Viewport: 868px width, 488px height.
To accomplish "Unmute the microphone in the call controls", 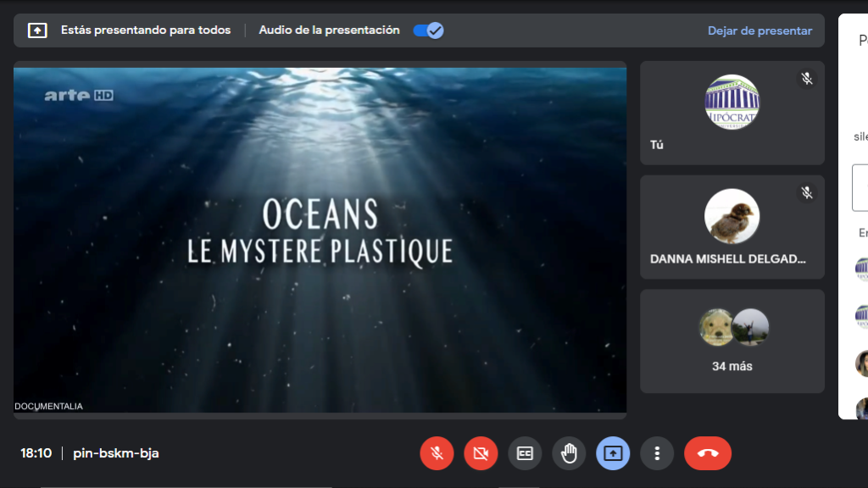I will click(x=437, y=453).
